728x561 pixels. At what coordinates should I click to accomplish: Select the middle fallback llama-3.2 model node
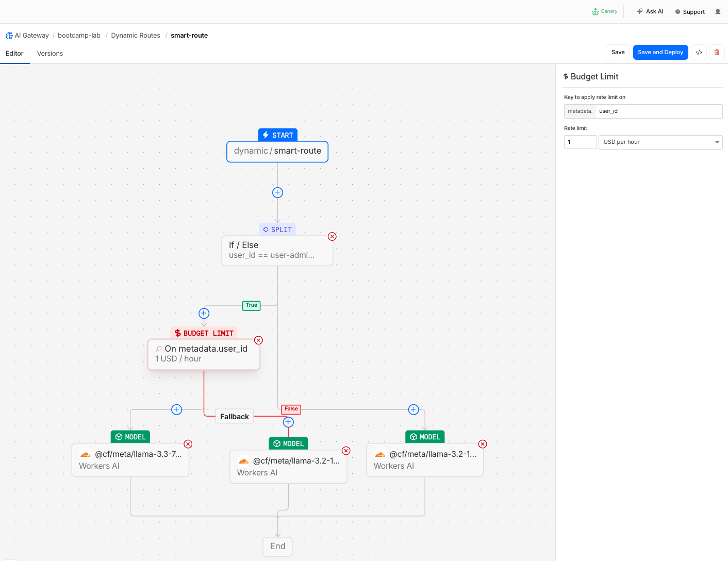point(288,467)
